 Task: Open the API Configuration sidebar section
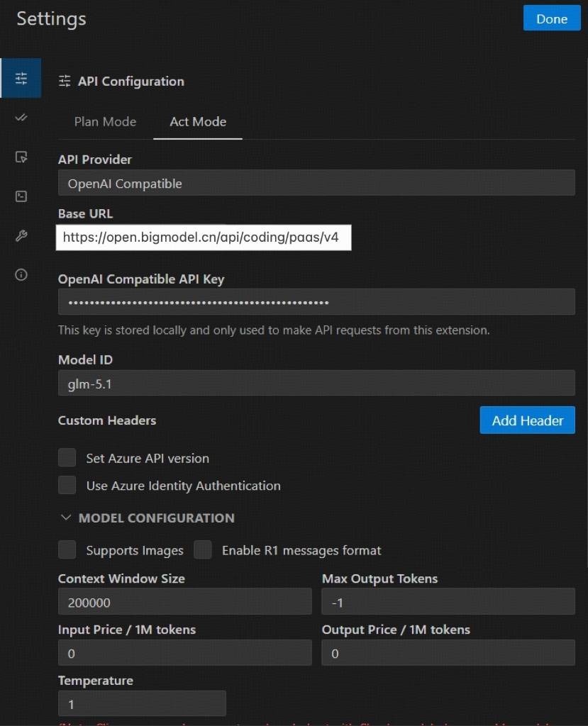pos(21,79)
